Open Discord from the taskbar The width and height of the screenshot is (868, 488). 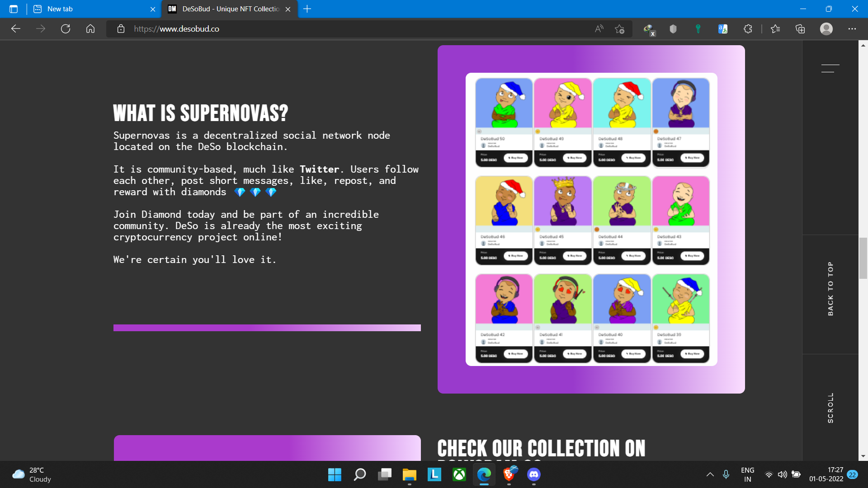point(533,474)
